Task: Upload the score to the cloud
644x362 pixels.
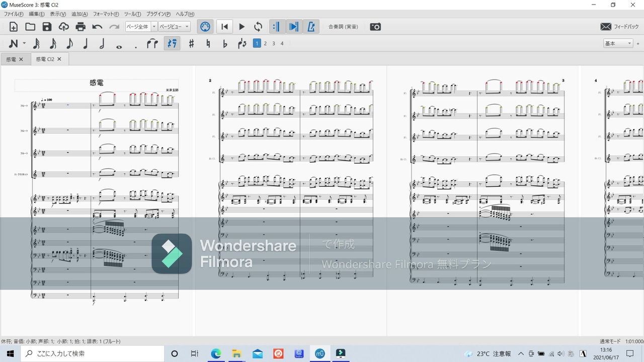Action: (x=63, y=27)
